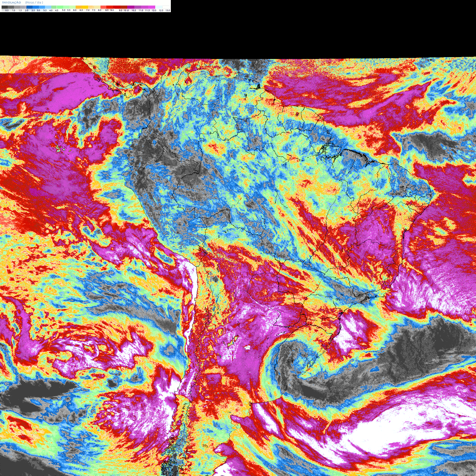Select the brown-red 10.0 legend swatch
The image size is (476, 476).
pyautogui.click(x=124, y=7)
